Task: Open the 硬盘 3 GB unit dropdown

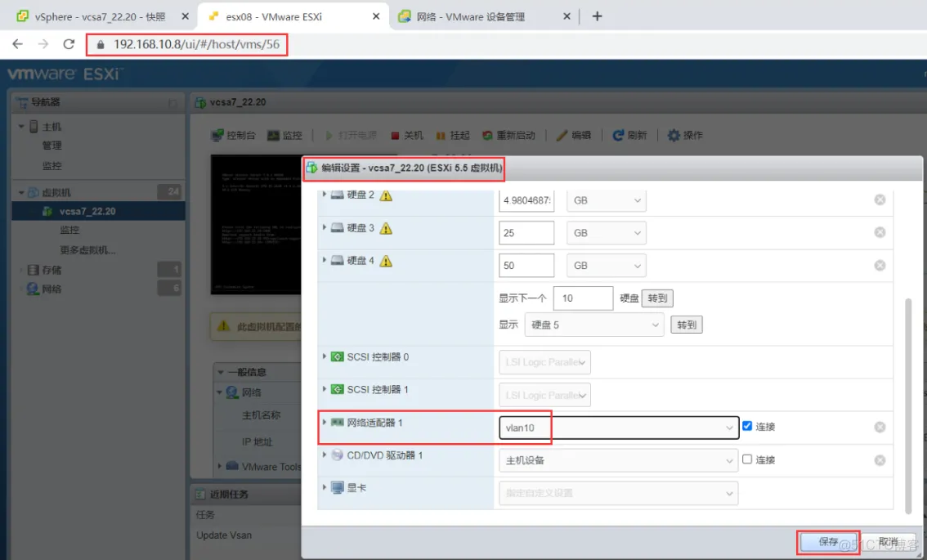Action: [x=606, y=233]
